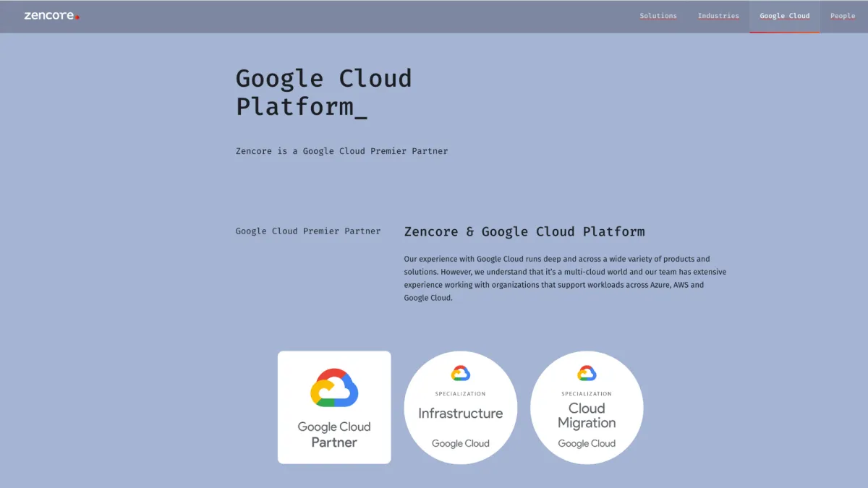The width and height of the screenshot is (868, 488).
Task: Click the zencore logo
Action: [51, 15]
